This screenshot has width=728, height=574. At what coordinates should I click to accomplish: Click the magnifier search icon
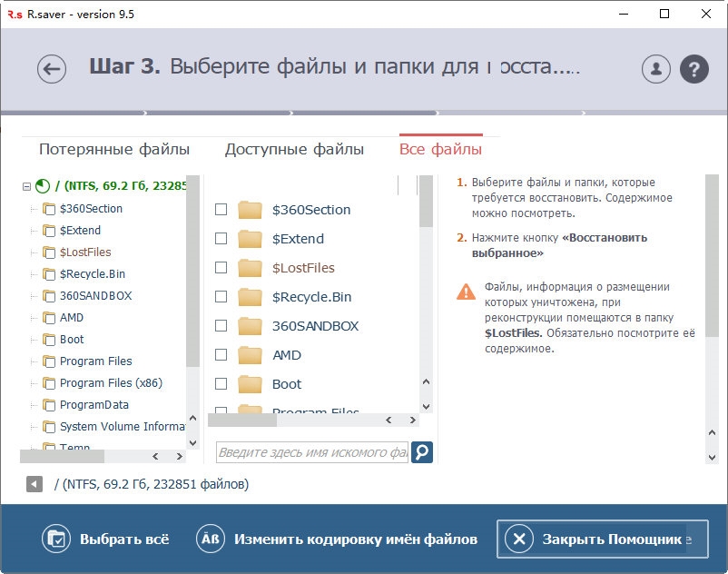pyautogui.click(x=422, y=451)
